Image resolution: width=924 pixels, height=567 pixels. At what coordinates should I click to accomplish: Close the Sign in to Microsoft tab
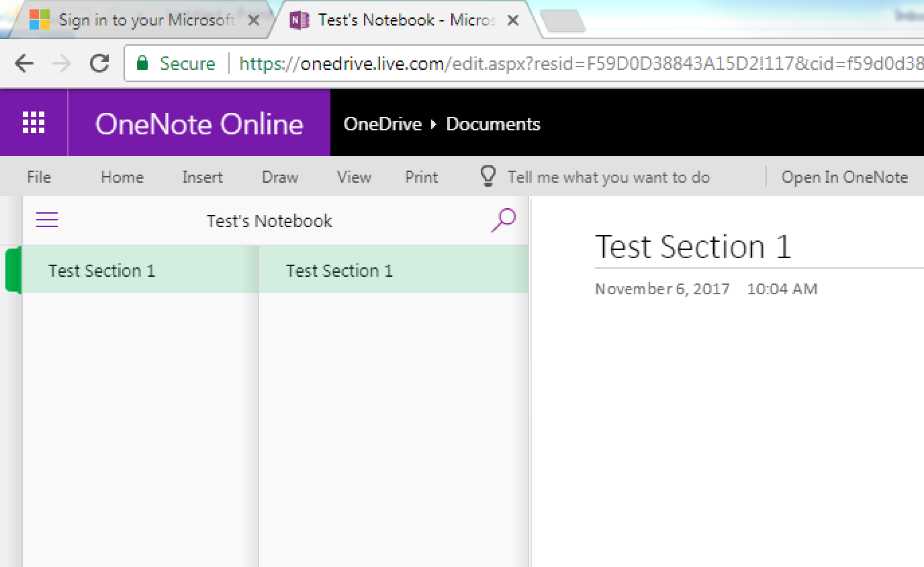coord(254,20)
